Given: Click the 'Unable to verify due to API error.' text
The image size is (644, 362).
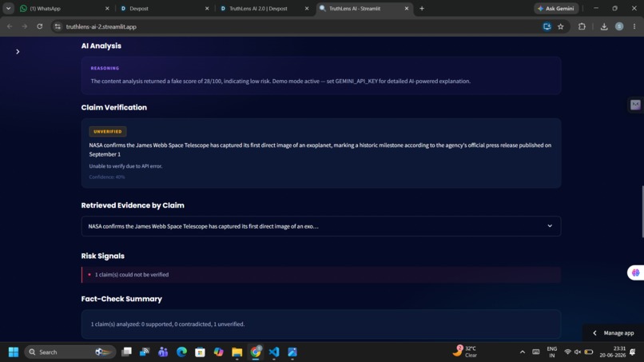Looking at the screenshot, I should (x=125, y=166).
